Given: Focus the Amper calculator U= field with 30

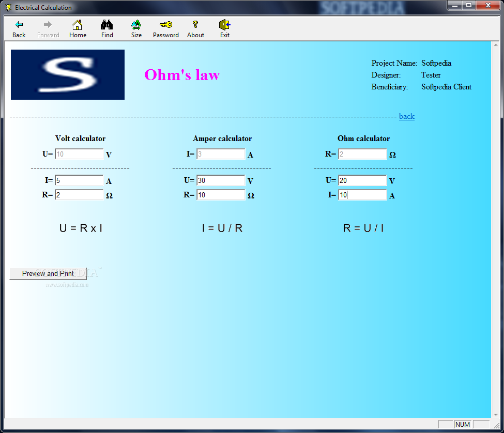Looking at the screenshot, I should [x=221, y=180].
